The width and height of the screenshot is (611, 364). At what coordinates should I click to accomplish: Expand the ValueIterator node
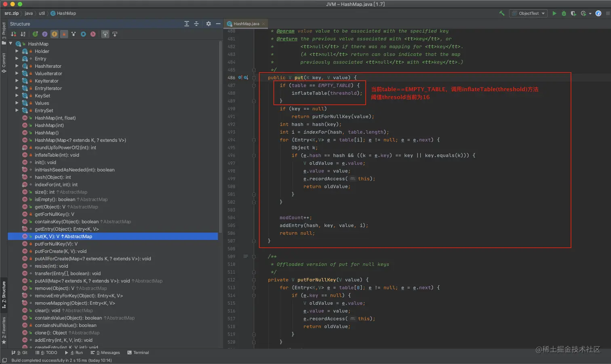click(x=17, y=74)
